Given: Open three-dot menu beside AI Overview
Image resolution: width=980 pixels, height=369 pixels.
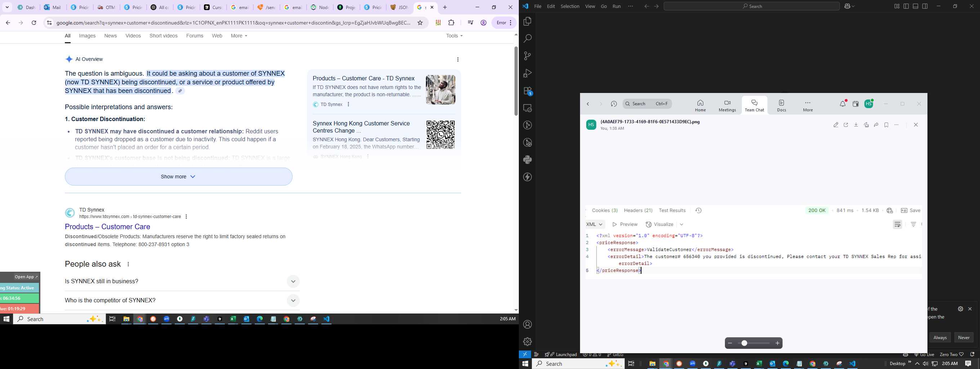Looking at the screenshot, I should point(458,59).
